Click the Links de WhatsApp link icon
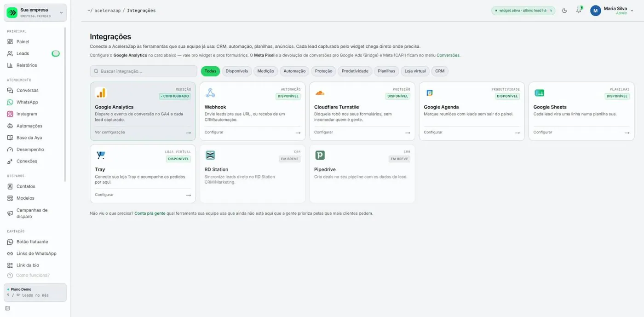Image resolution: width=644 pixels, height=317 pixels. click(10, 254)
